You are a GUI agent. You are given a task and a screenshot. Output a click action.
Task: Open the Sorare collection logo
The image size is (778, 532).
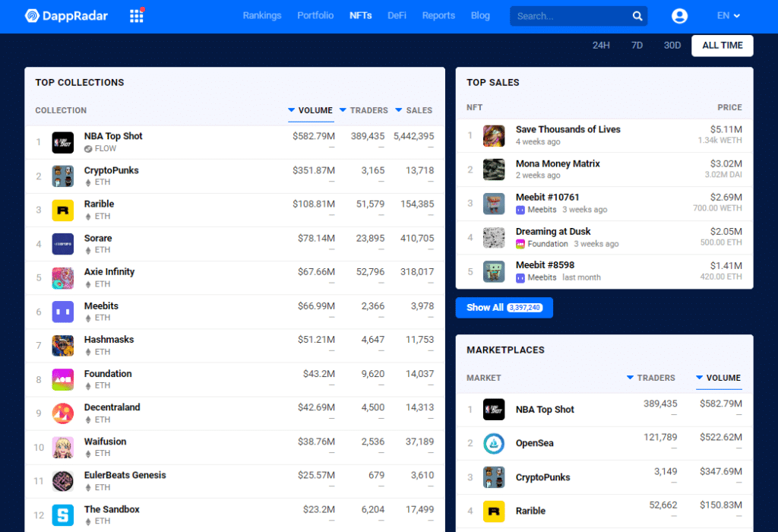63,244
